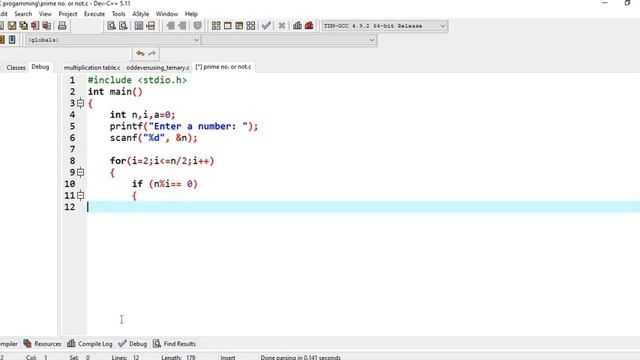This screenshot has height=360, width=640.
Task: Click the Goto function icon
Action: click(139, 26)
